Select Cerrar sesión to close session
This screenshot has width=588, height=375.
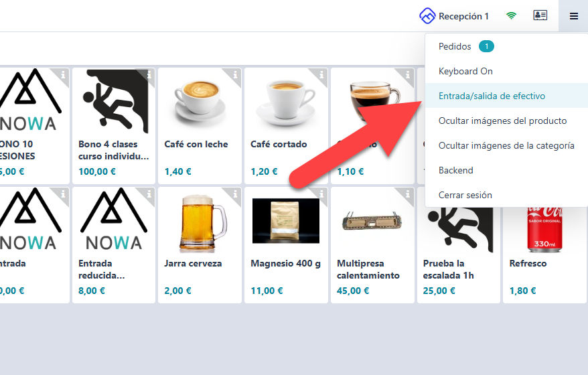coord(465,195)
